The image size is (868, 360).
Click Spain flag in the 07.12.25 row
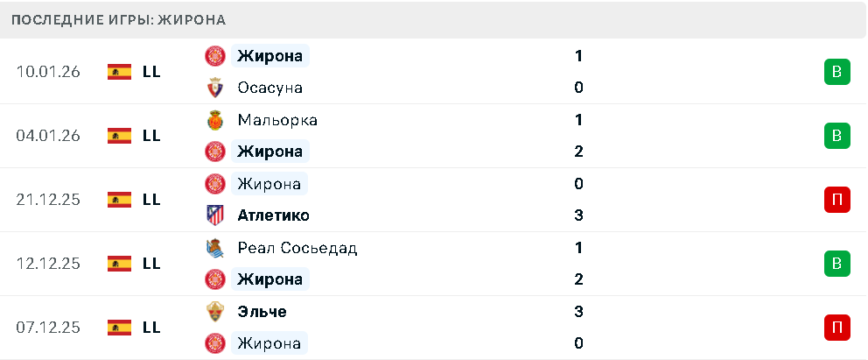(119, 328)
